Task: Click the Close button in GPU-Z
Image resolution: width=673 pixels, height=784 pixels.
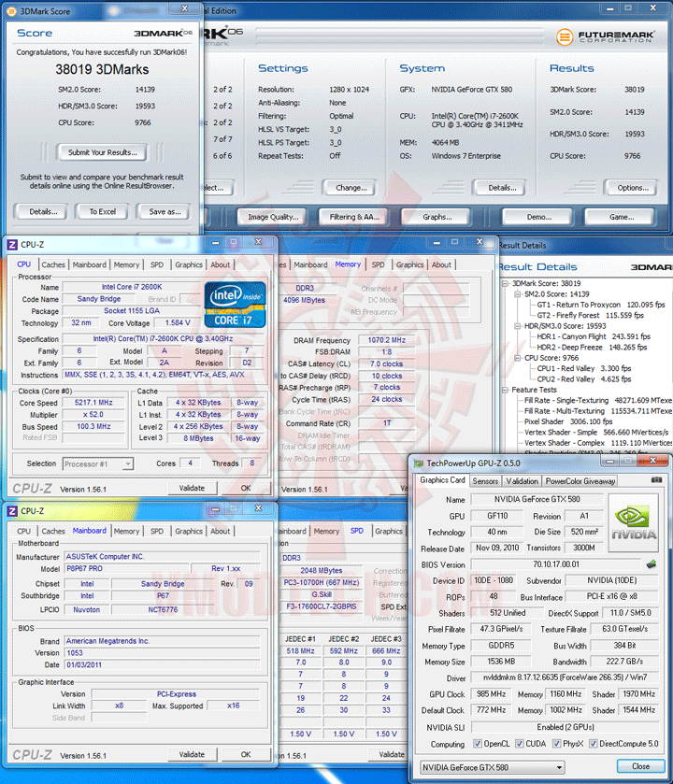Action: click(640, 766)
